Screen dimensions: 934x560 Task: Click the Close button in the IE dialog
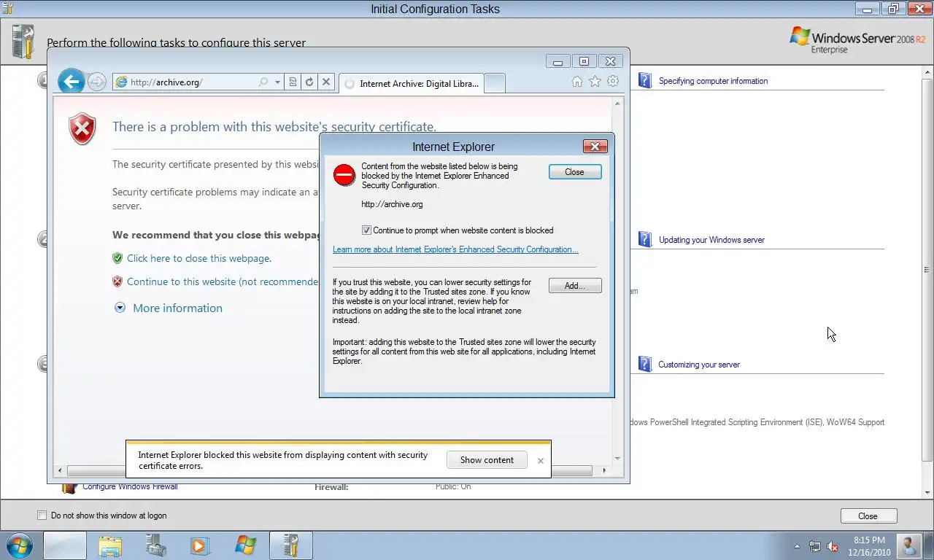point(575,172)
